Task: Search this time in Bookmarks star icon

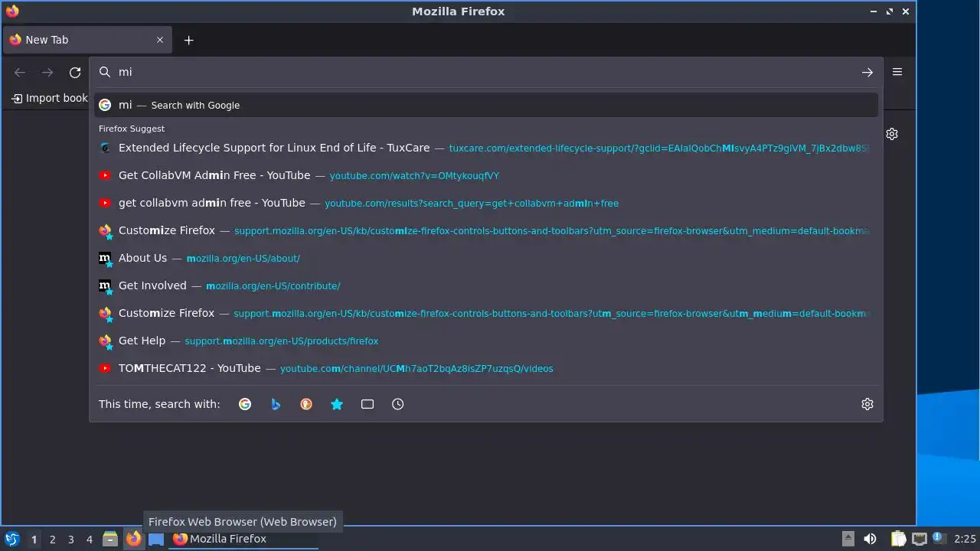Action: coord(337,404)
